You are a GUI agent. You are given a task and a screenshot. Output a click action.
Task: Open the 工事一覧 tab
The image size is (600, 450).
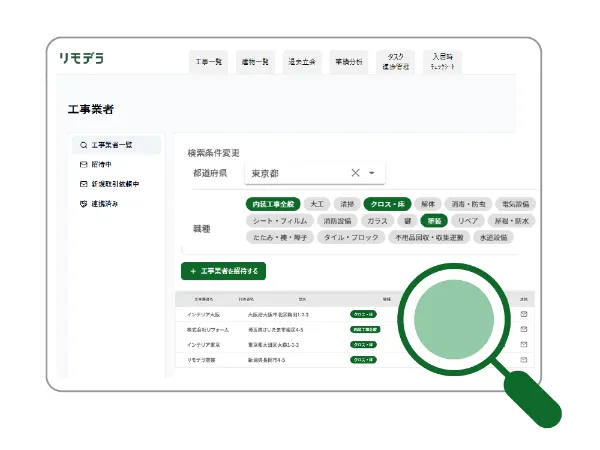(x=209, y=62)
